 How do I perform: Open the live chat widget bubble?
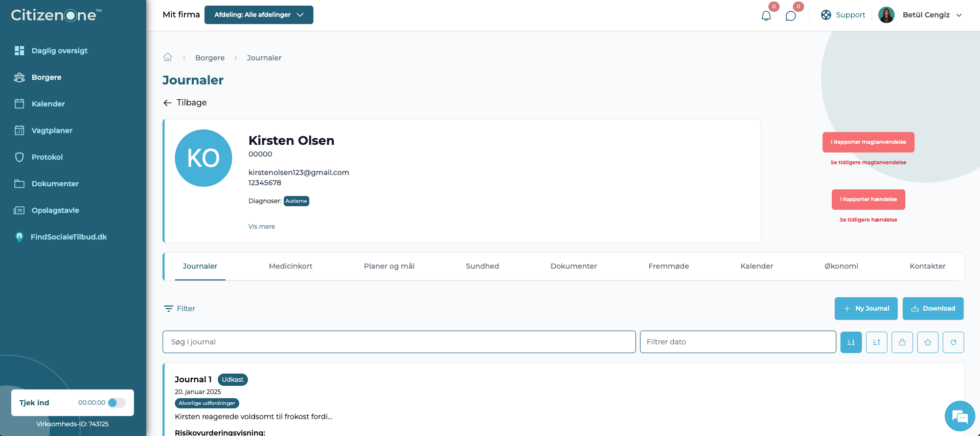tap(960, 416)
